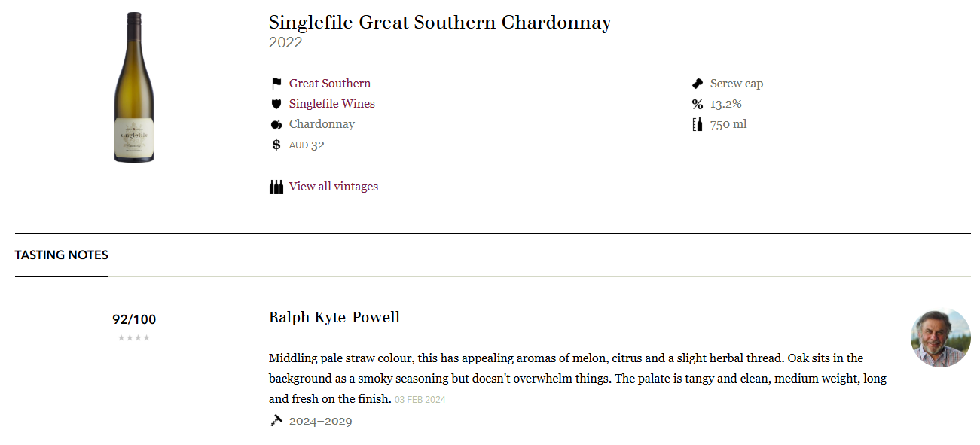Click the 92/100 score
The image size is (980, 445).
tap(134, 319)
